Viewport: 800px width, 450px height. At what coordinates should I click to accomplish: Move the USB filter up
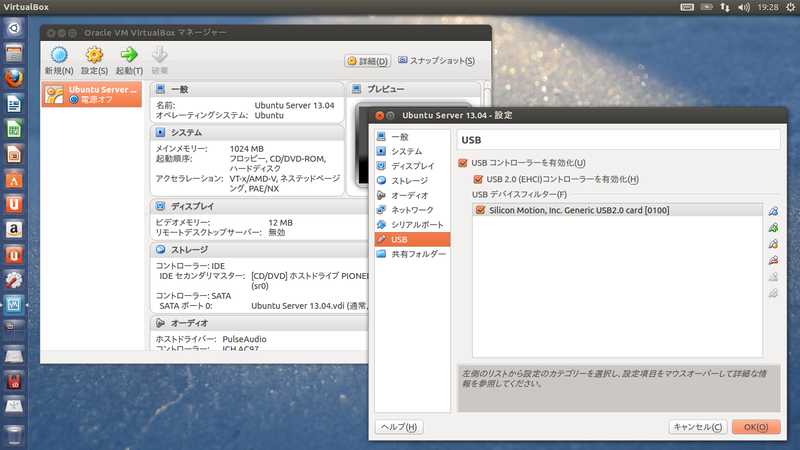pos(773,277)
